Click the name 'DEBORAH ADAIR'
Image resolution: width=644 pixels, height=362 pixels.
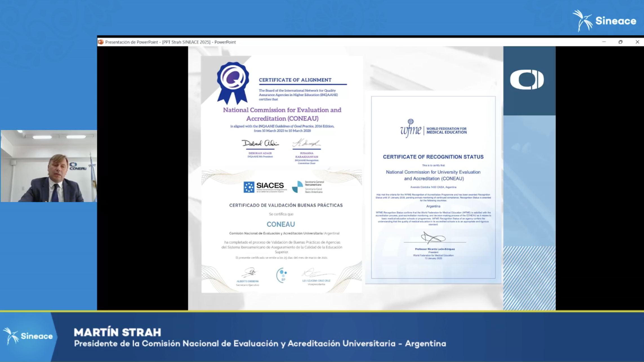tap(260, 153)
